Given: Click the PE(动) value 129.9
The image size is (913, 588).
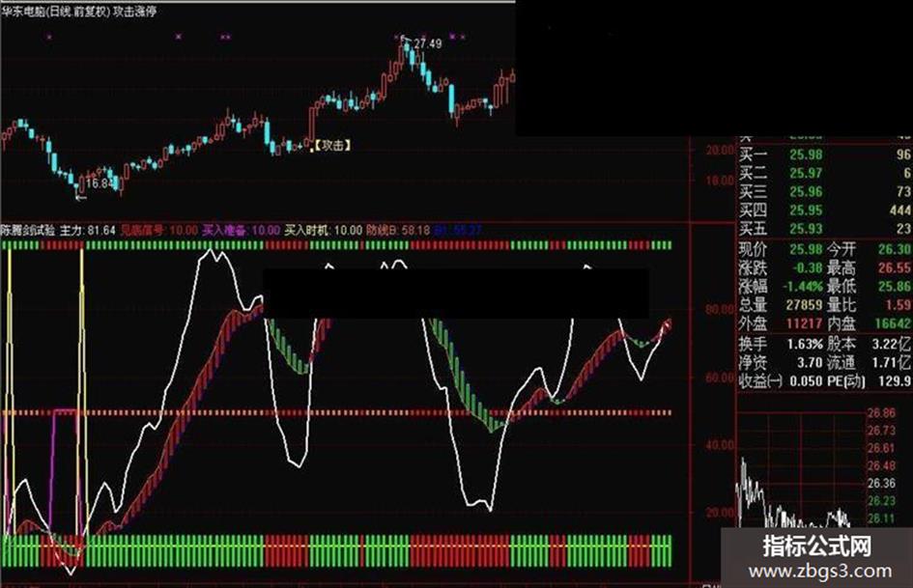Looking at the screenshot, I should tap(895, 382).
